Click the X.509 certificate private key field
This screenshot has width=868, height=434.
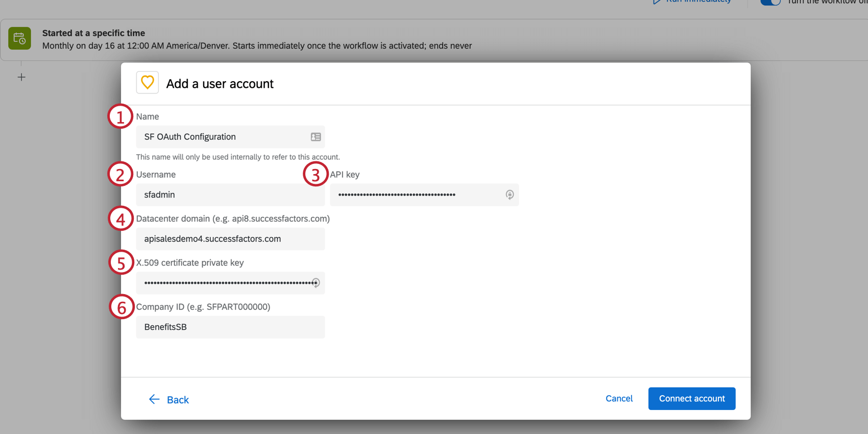pyautogui.click(x=225, y=283)
